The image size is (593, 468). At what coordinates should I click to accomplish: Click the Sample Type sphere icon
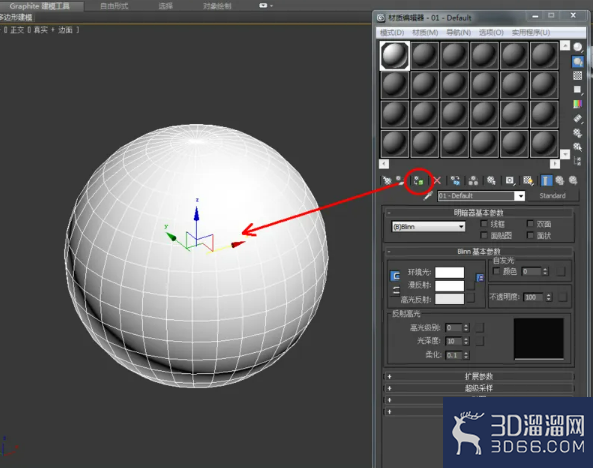click(577, 47)
